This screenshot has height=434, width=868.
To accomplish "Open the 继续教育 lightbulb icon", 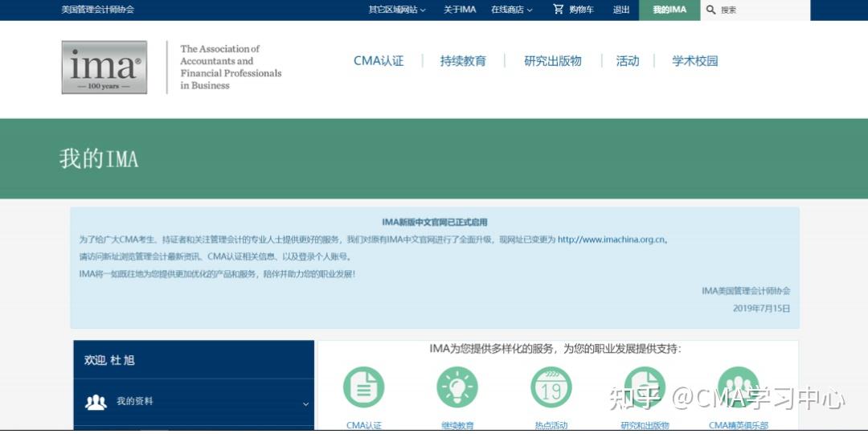I will [x=457, y=387].
